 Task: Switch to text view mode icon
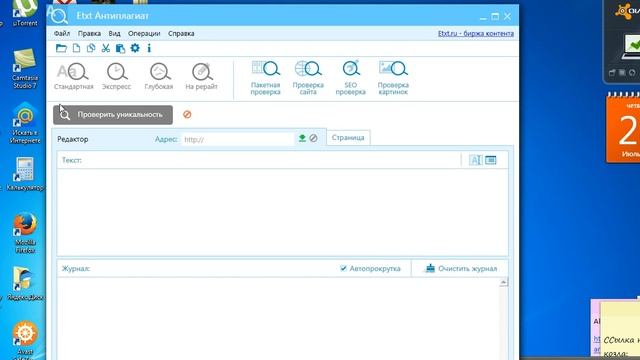476,160
